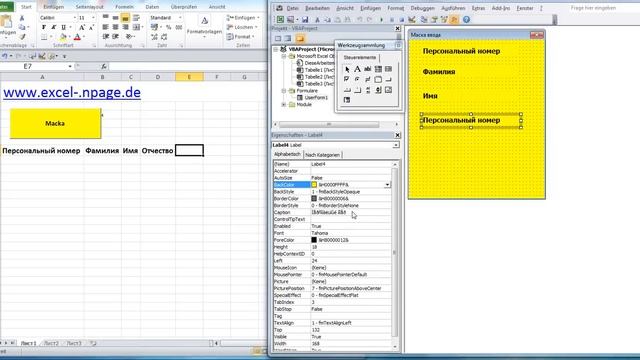Save the project using the VBA toolbar disk icon
This screenshot has height=360, width=640.
click(305, 20)
